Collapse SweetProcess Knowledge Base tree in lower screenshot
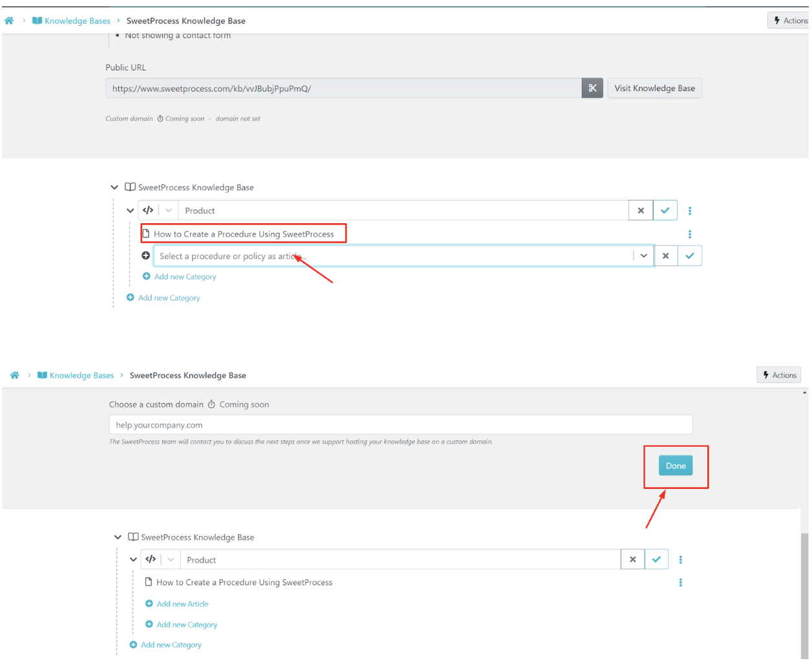Viewport: 812px width, 661px height. [118, 537]
